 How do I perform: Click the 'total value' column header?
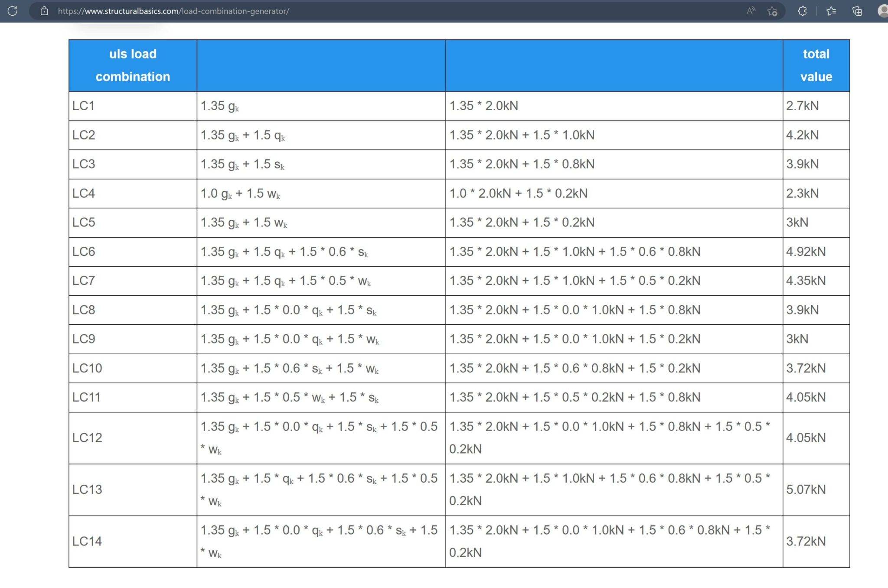(816, 65)
